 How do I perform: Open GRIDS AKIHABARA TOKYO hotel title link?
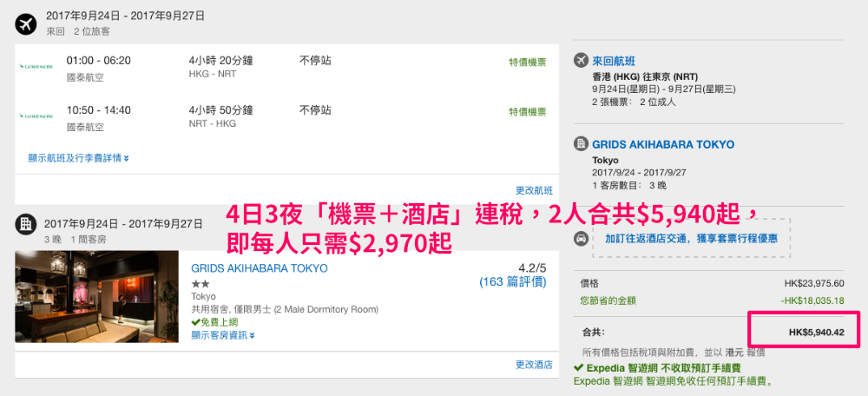(x=259, y=268)
